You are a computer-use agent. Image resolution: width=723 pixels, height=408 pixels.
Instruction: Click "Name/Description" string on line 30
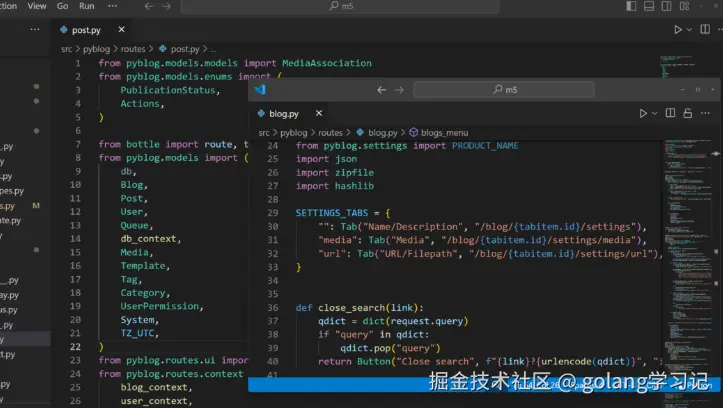[413, 226]
